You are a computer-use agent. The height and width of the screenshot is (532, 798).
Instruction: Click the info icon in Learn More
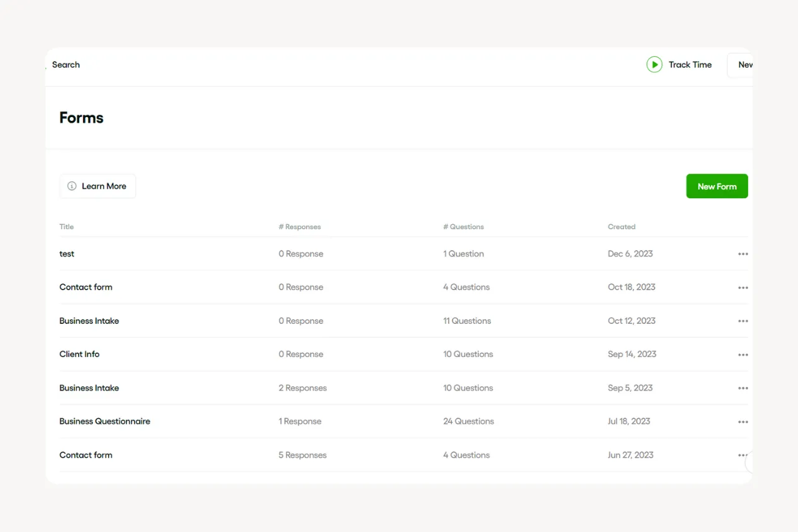click(x=72, y=186)
